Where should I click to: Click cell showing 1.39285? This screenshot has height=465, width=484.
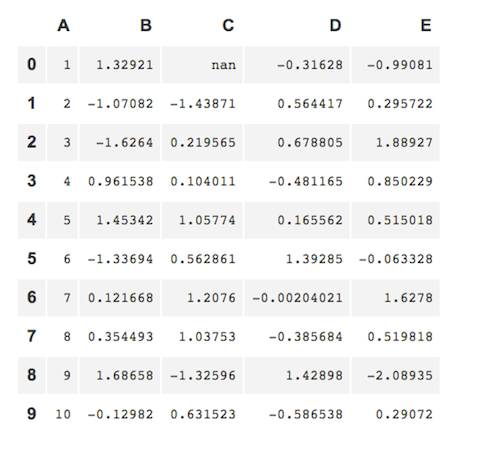pos(297,259)
